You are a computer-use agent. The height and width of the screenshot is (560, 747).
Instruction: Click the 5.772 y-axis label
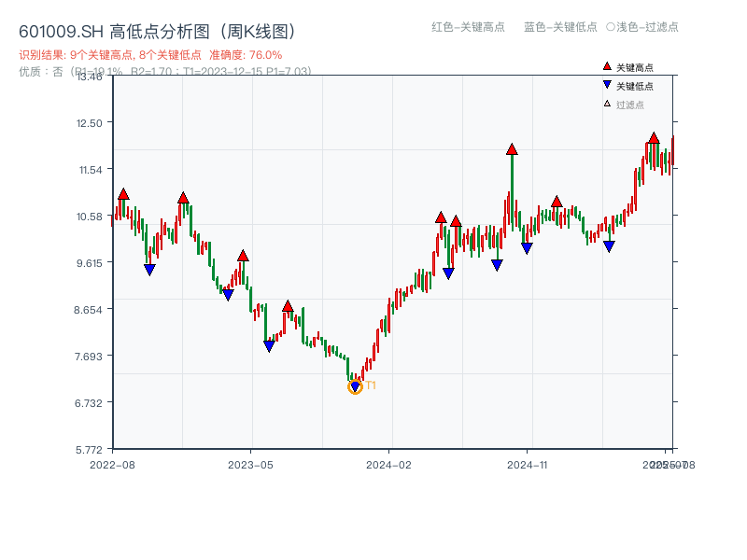(x=89, y=450)
